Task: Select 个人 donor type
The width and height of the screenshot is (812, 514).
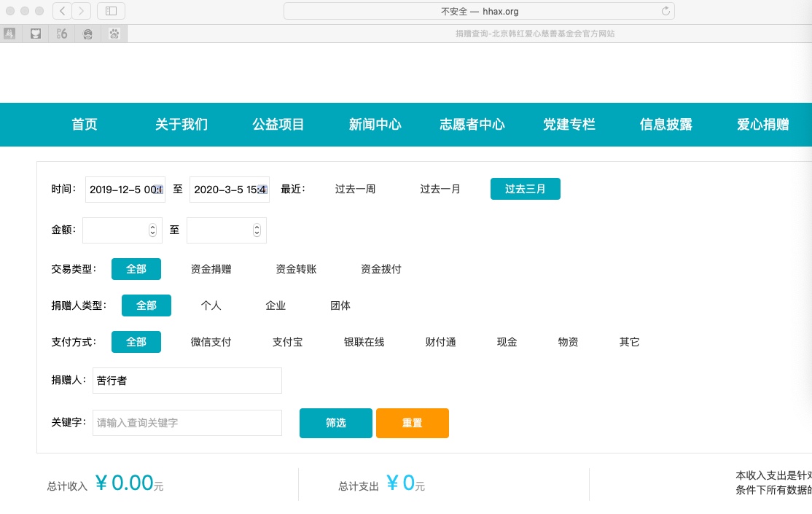Action: click(x=211, y=305)
